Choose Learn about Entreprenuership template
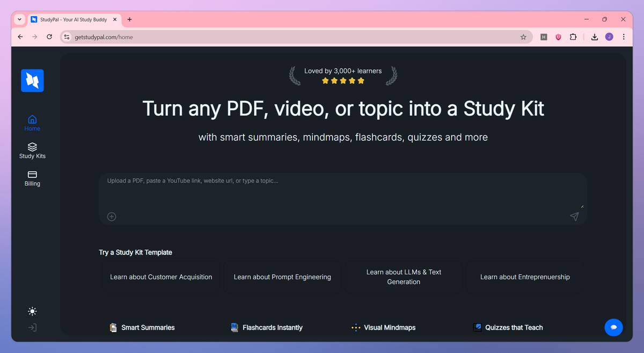 click(x=525, y=277)
